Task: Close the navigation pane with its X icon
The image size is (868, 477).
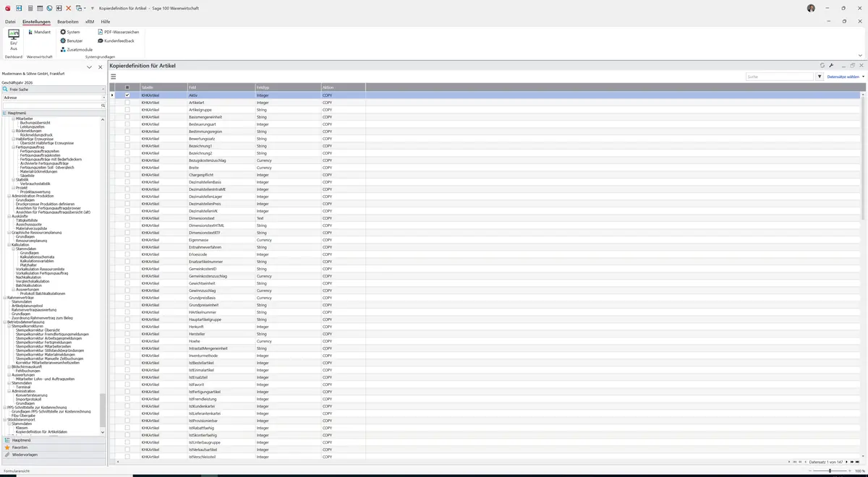Action: (101, 67)
